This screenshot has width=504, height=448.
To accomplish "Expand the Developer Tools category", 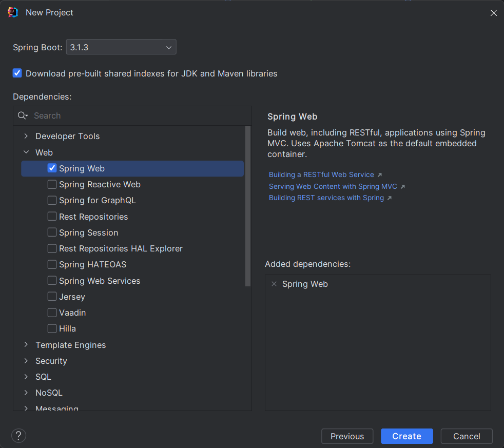I will [26, 137].
